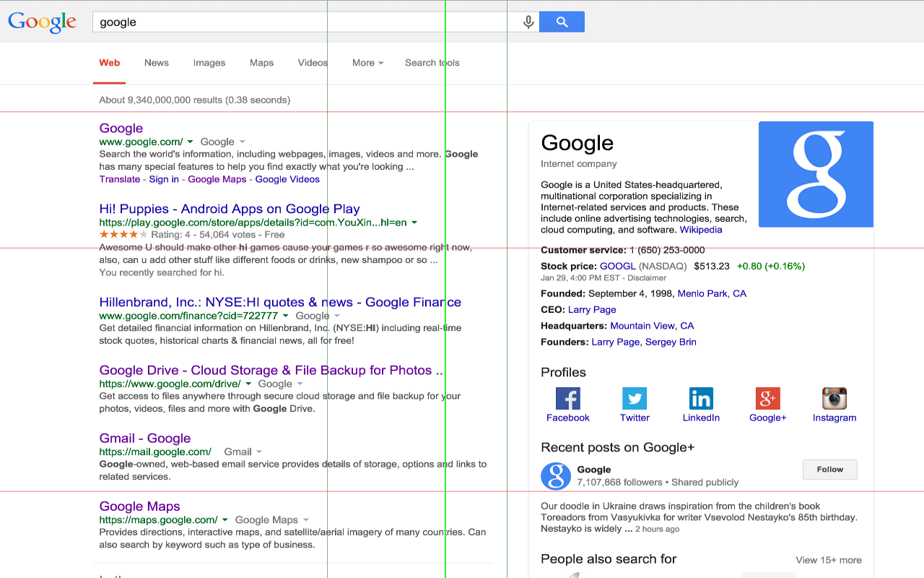Image resolution: width=924 pixels, height=578 pixels.
Task: Open the dropdown next to www.google.com URL
Action: click(190, 142)
